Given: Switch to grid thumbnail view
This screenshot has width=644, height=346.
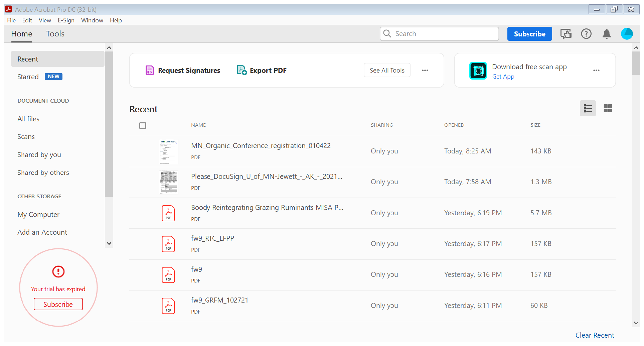Looking at the screenshot, I should pos(608,108).
